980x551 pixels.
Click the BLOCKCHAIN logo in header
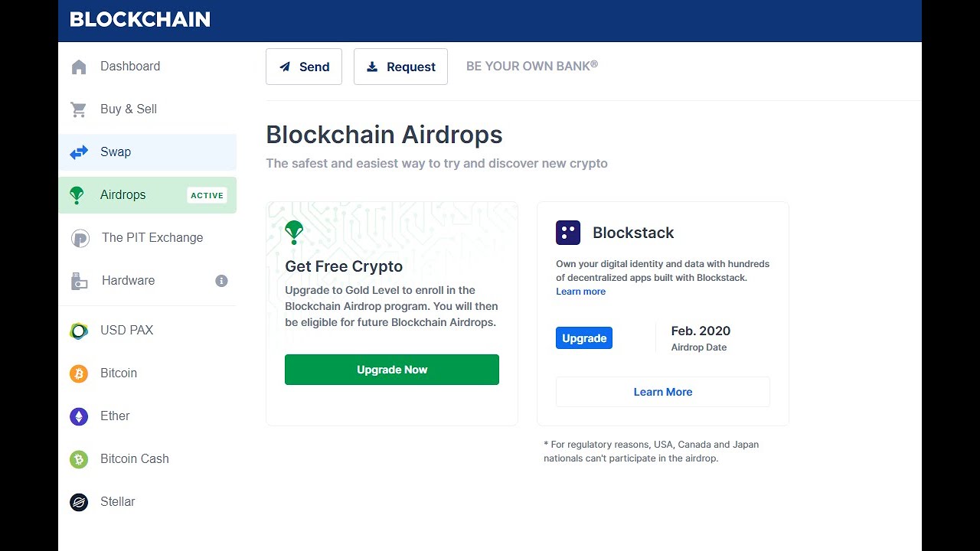point(140,20)
